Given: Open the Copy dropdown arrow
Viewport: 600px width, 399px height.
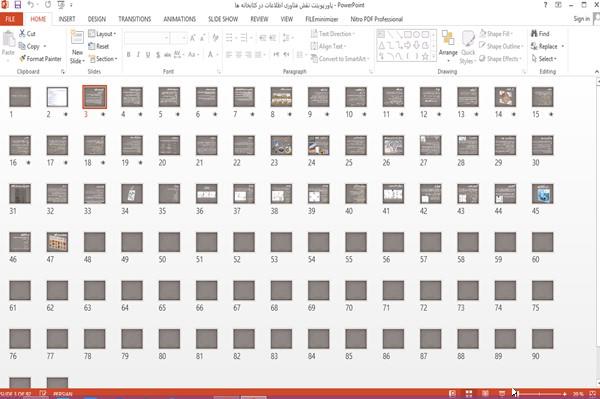Looking at the screenshot, I should (x=45, y=46).
